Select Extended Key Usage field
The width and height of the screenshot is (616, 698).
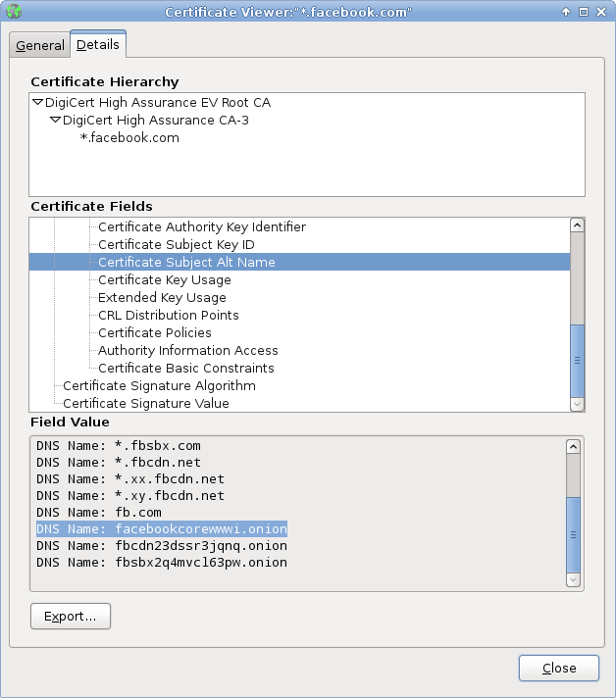click(162, 297)
